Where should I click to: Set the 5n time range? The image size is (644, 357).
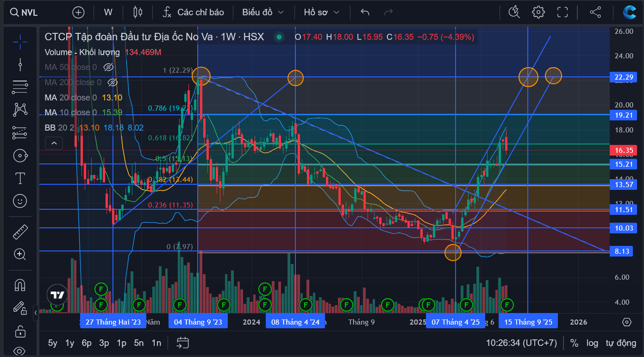tap(139, 343)
